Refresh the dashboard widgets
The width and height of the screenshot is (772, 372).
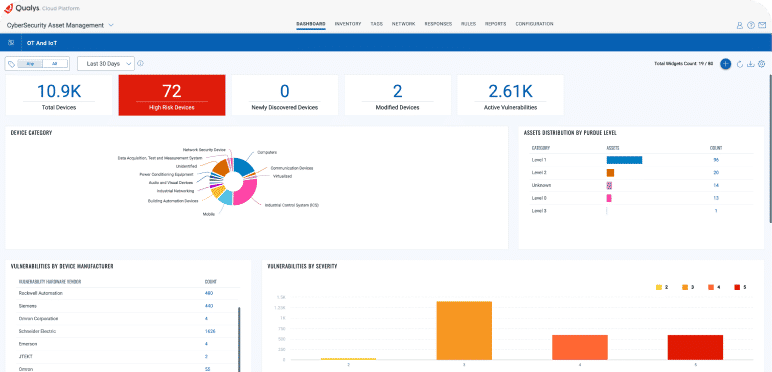(740, 64)
